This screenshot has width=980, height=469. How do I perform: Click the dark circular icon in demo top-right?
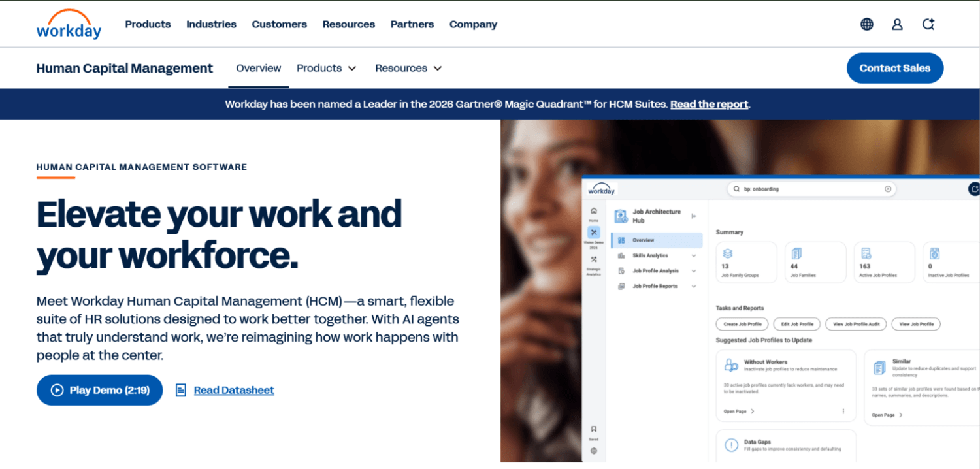click(x=974, y=189)
